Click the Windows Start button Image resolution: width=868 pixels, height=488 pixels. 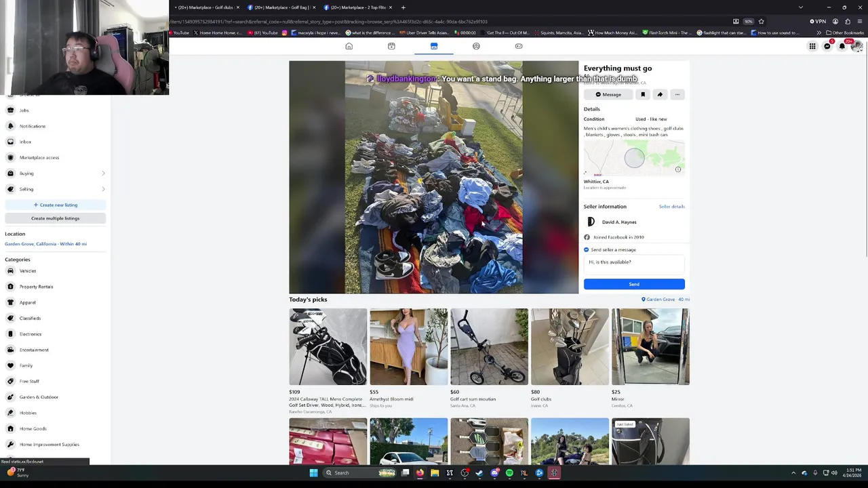(313, 472)
